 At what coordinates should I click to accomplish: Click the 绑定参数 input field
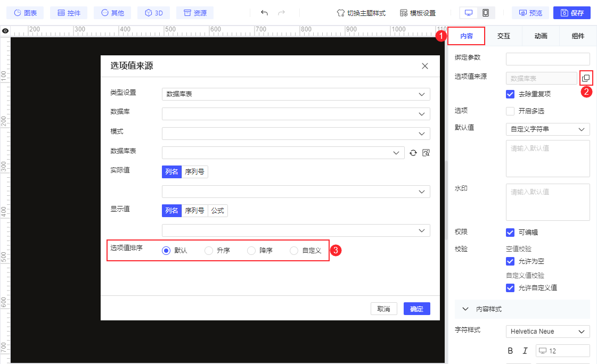[x=547, y=59]
